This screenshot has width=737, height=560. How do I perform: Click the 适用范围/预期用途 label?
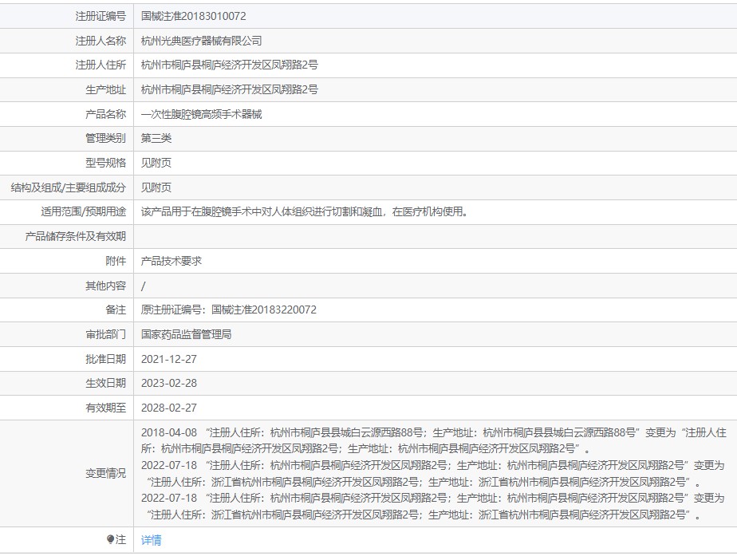pos(84,211)
